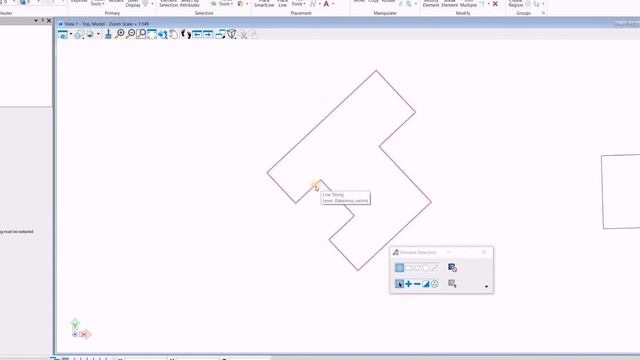Image resolution: width=640 pixels, height=360 pixels.
Task: Expand View Attributes dropdown arrow
Action: [71, 34]
